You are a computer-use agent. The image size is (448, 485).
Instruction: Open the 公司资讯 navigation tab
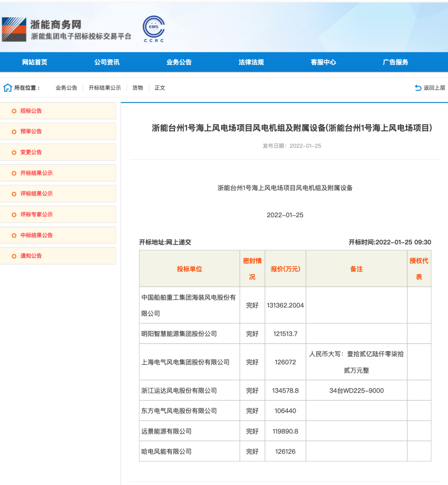coord(107,62)
